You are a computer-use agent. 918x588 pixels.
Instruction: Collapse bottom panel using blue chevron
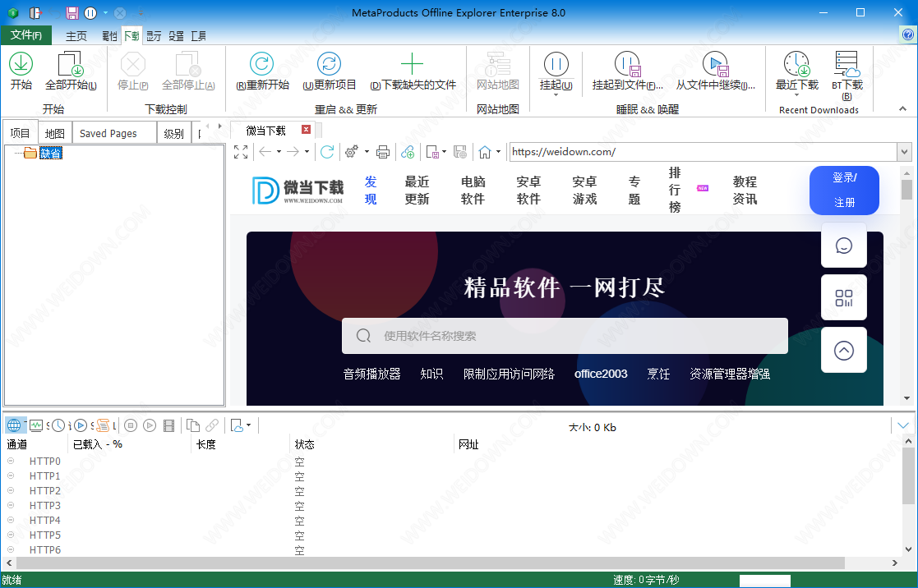902,425
